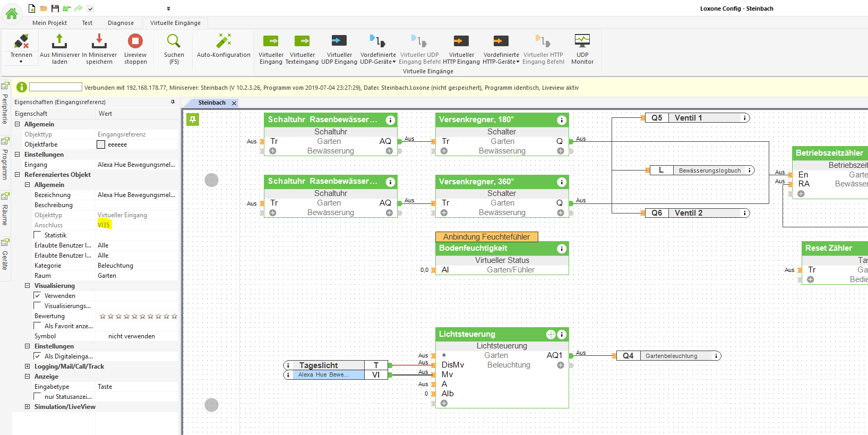Open the Suchen (F5) search tool
This screenshot has height=435, width=868.
coord(174,41)
